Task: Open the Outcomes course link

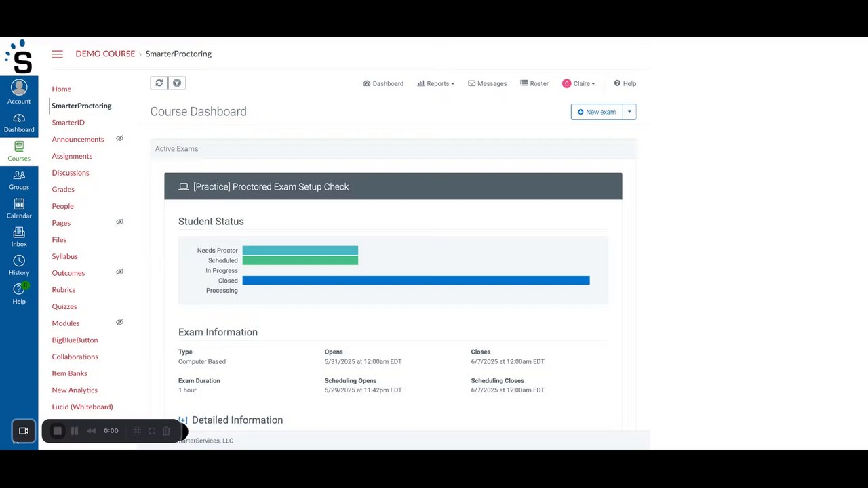Action: coord(68,273)
